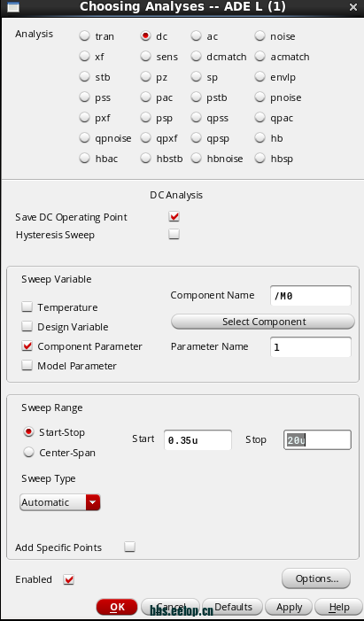Viewport: 364px width, 621px height.
Task: Select hbstb analysis
Action: point(146,159)
